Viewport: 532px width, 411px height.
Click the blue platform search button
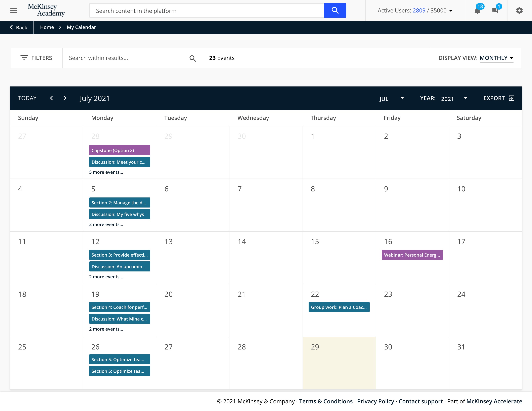pyautogui.click(x=335, y=10)
